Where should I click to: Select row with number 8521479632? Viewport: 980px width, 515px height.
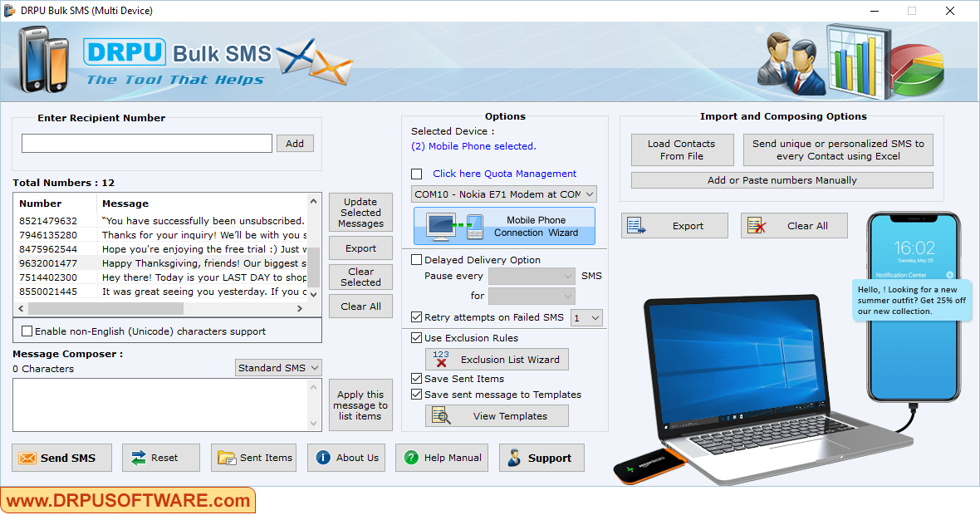[161, 221]
